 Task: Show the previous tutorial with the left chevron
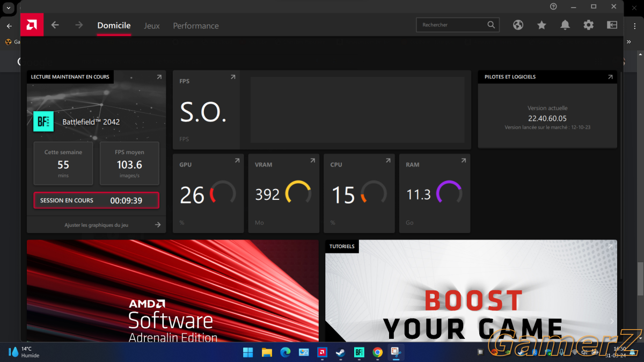click(331, 321)
